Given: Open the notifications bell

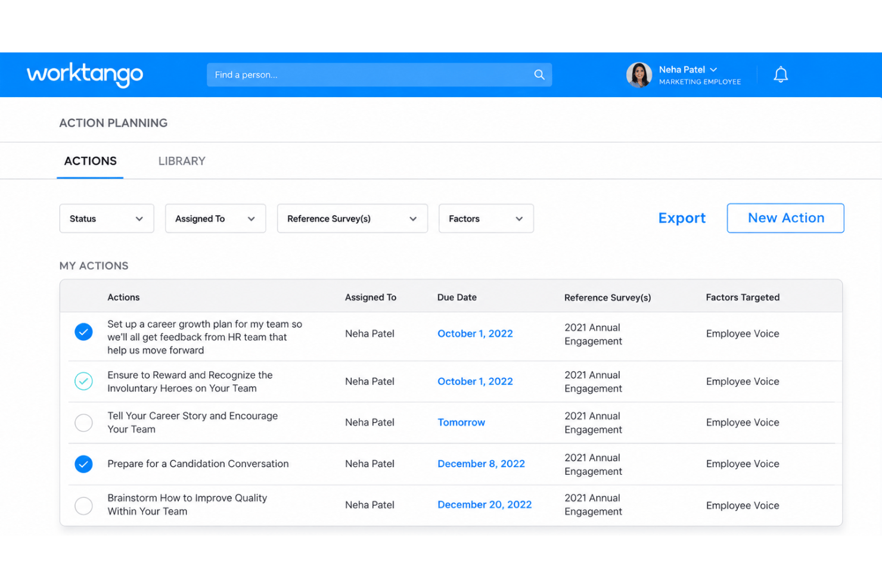Looking at the screenshot, I should click(781, 74).
